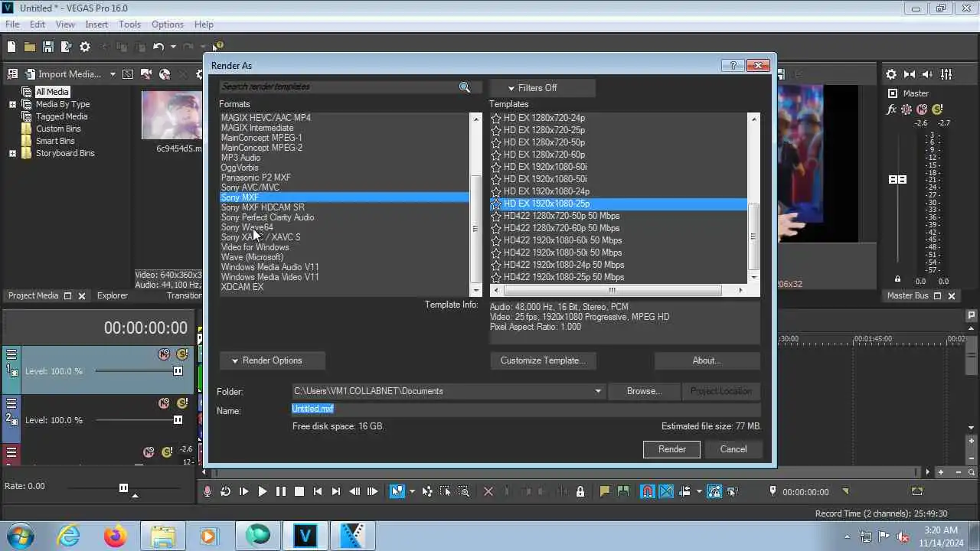Toggle Loop Playback icon
Image resolution: width=980 pixels, height=551 pixels.
225,491
